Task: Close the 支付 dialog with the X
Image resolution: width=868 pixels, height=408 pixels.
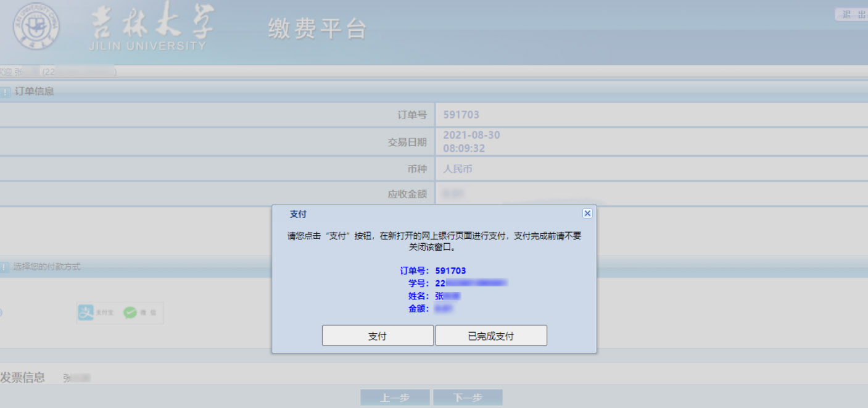Action: 587,213
